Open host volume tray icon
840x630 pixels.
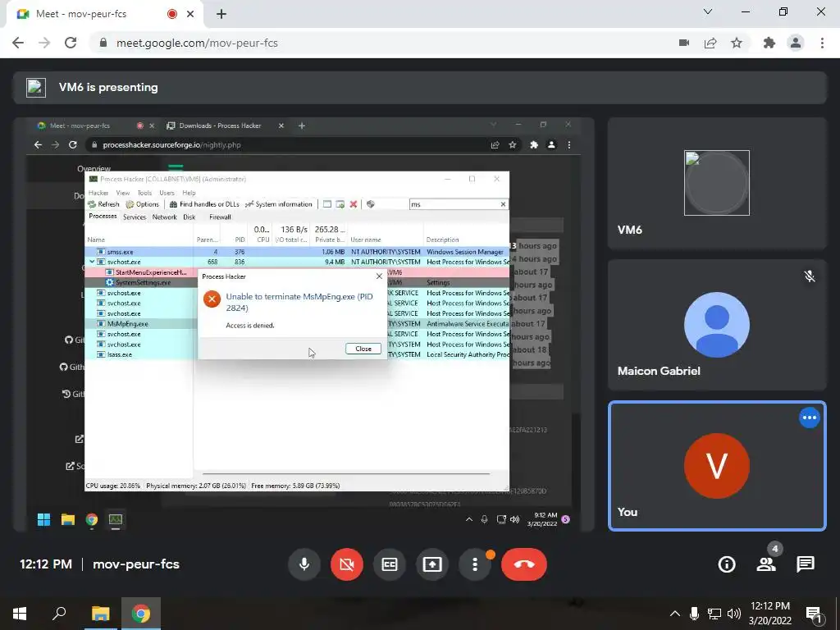coord(734,614)
